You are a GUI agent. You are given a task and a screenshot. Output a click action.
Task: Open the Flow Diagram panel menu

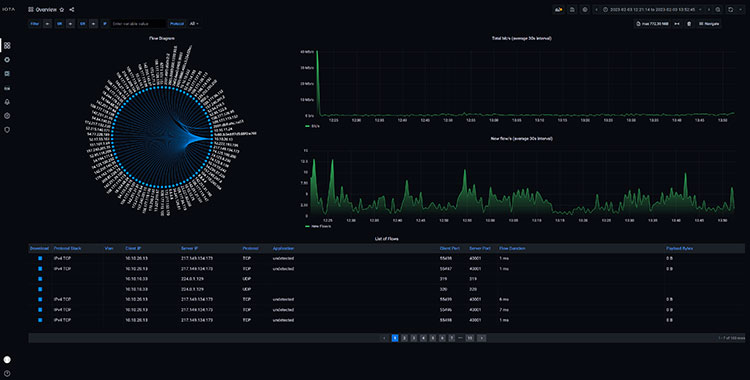click(162, 38)
